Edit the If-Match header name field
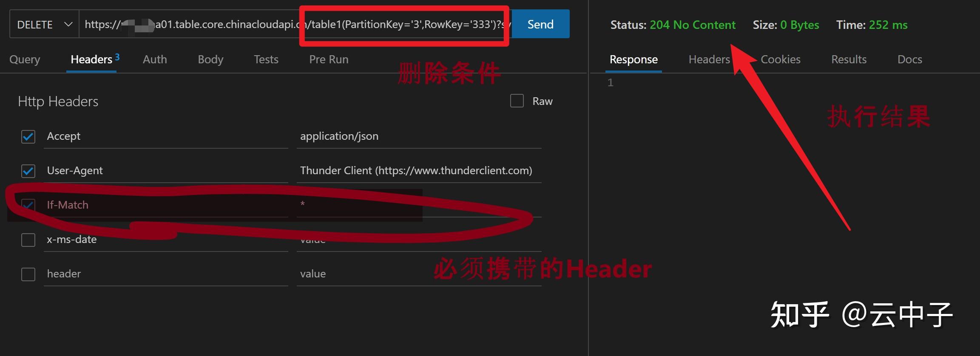The height and width of the screenshot is (356, 980). [x=166, y=205]
